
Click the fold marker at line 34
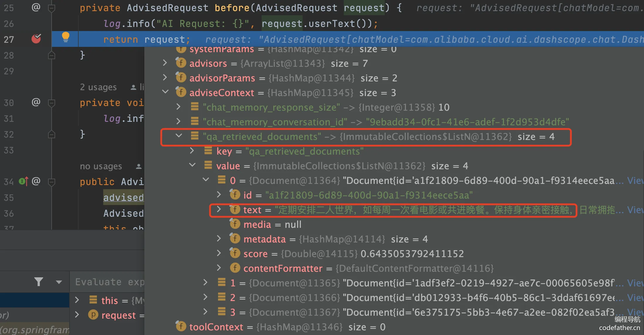coord(52,182)
